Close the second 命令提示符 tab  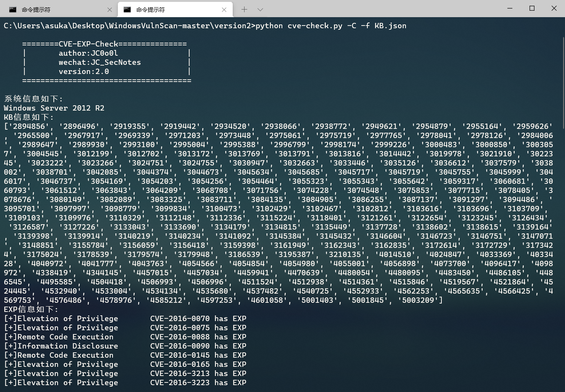[224, 10]
